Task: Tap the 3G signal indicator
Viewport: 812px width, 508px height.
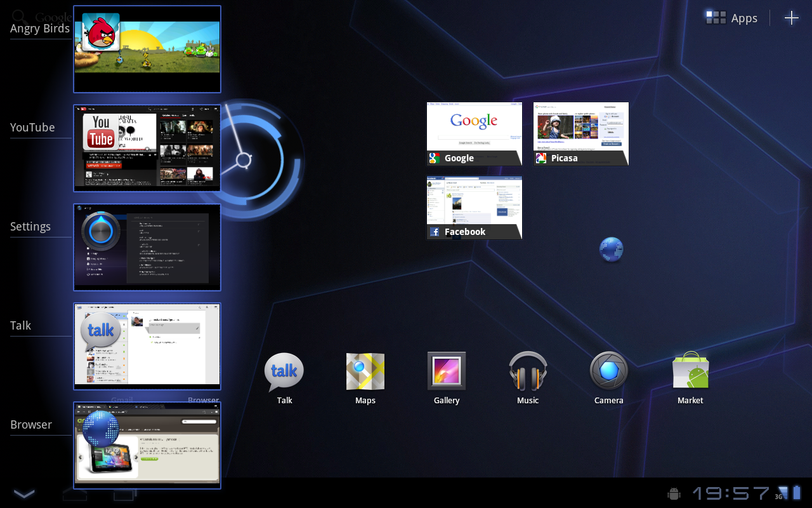Action: tap(782, 493)
